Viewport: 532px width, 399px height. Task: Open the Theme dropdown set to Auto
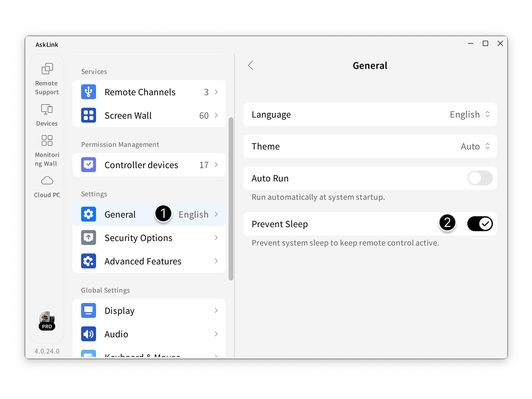click(475, 146)
